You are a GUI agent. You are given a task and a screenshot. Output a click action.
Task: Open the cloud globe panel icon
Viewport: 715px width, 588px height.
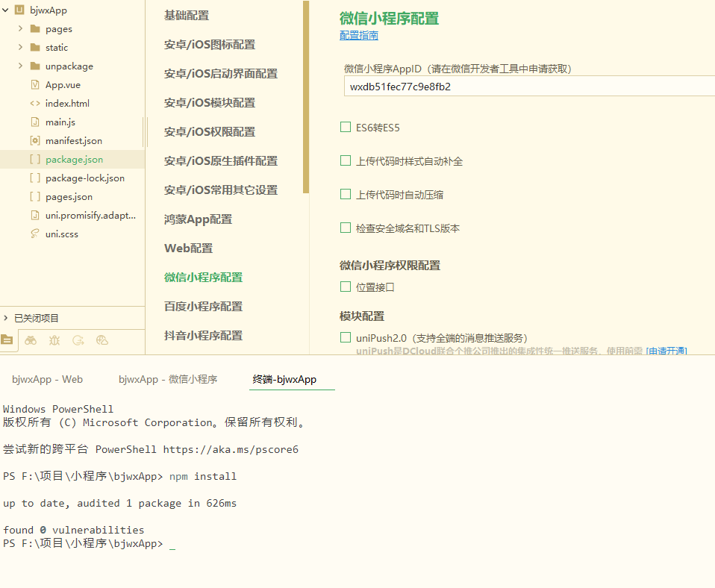pos(102,340)
